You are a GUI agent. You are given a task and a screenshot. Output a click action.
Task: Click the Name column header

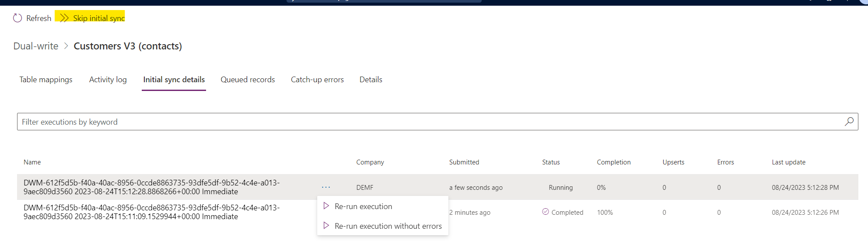point(32,162)
